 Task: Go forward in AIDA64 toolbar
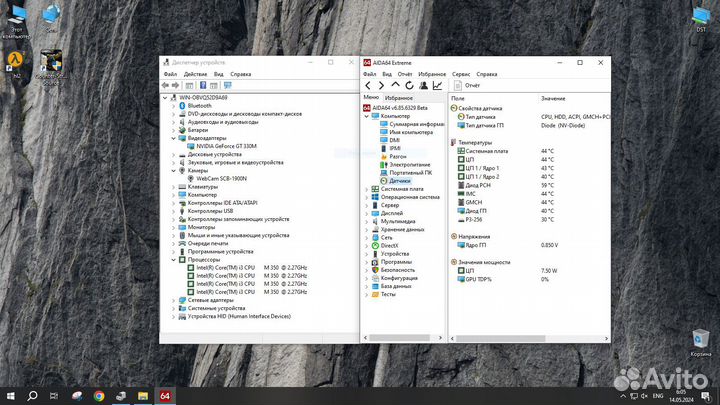coord(381,85)
